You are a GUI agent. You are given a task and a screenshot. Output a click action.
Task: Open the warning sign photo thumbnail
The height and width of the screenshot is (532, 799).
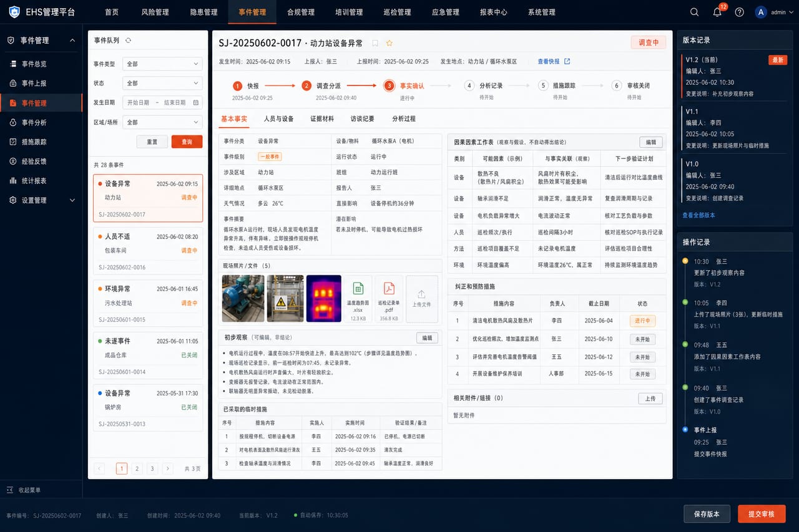click(285, 299)
